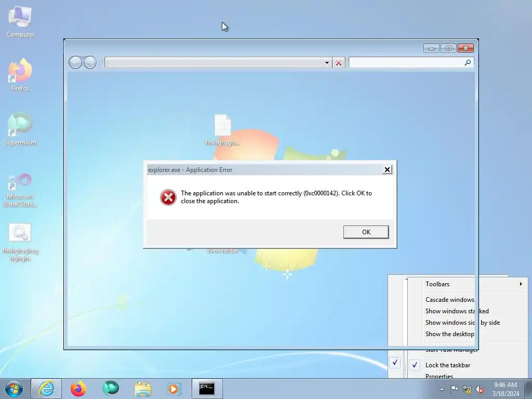Click the explorer window search box

pyautogui.click(x=406, y=62)
